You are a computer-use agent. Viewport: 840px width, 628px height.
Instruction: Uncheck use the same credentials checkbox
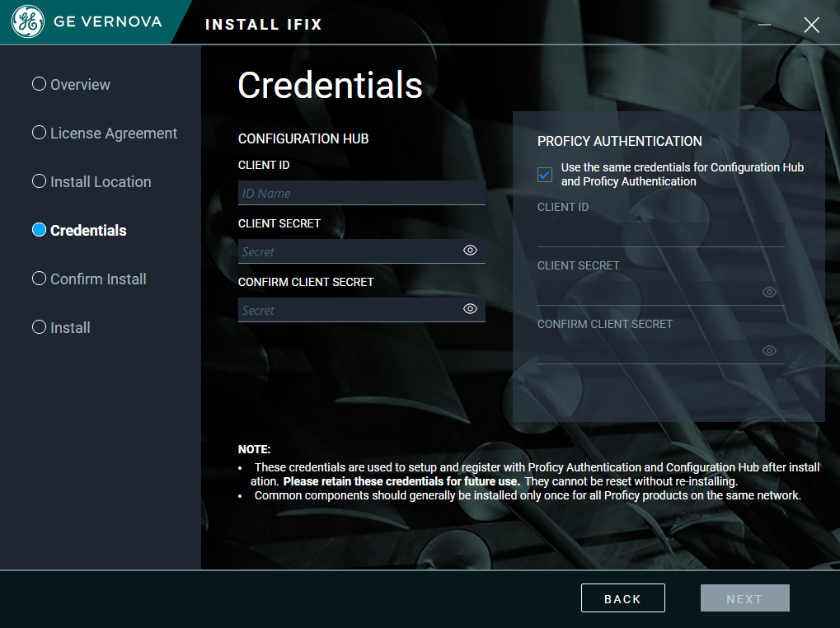[545, 175]
